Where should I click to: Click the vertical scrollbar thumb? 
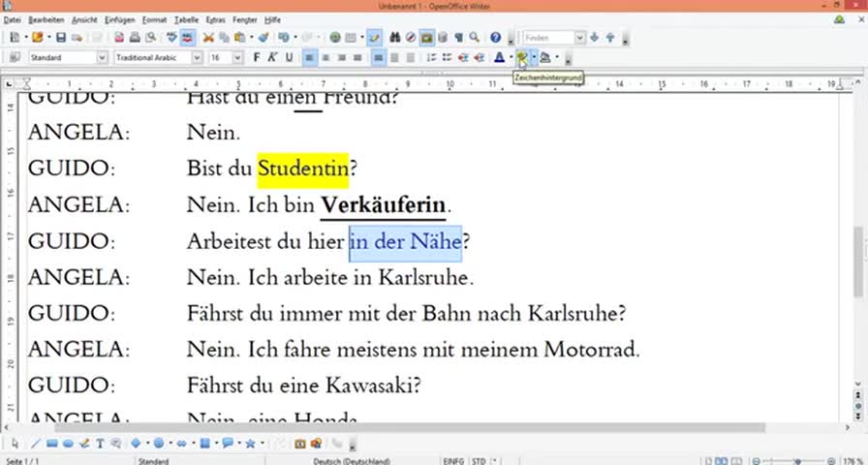(x=858, y=263)
